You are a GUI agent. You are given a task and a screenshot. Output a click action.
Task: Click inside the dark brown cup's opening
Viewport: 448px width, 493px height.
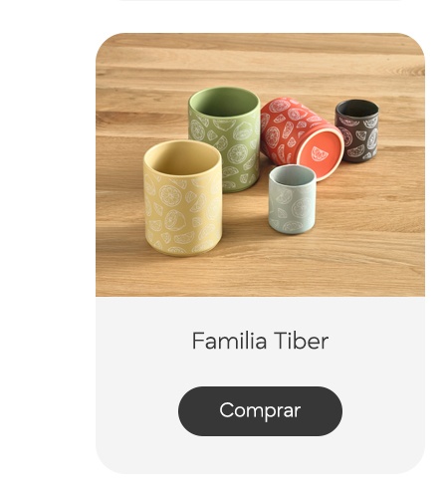[x=357, y=108]
